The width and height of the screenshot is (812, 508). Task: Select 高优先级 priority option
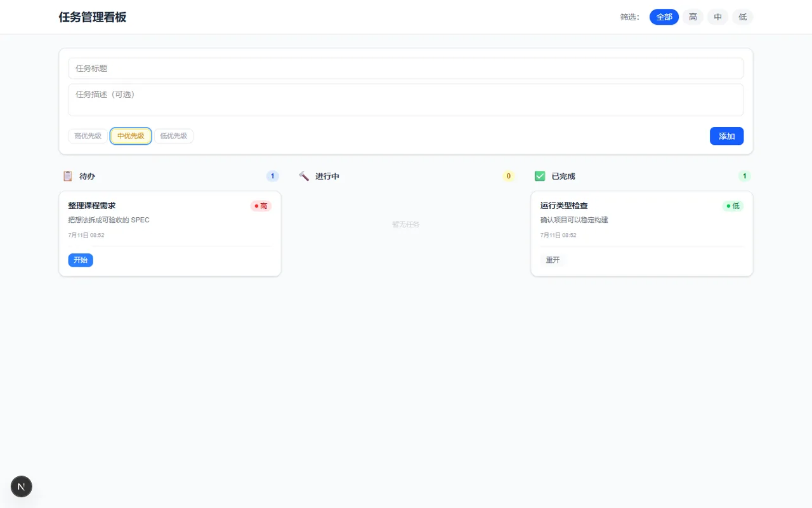[x=88, y=136]
